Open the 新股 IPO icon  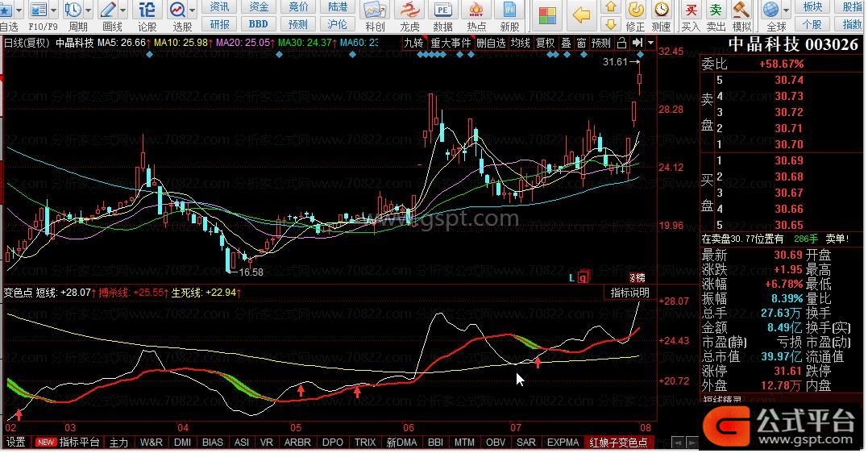pos(509,10)
